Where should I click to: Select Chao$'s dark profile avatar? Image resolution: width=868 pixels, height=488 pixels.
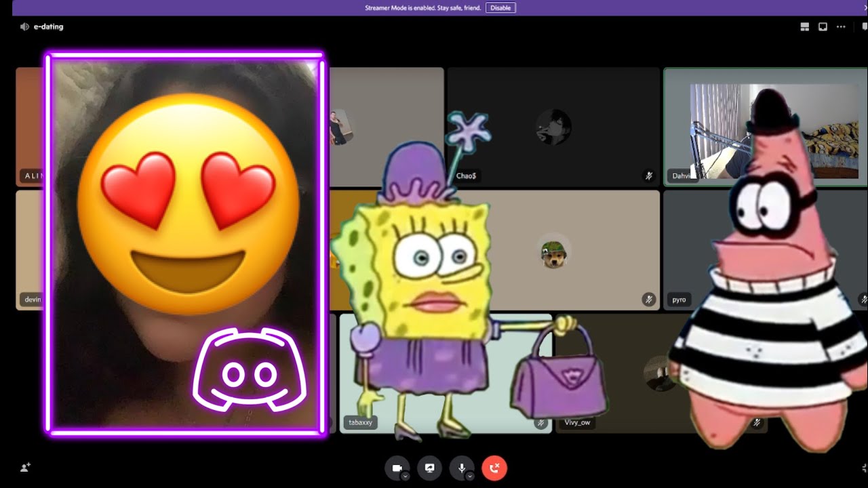tap(553, 127)
